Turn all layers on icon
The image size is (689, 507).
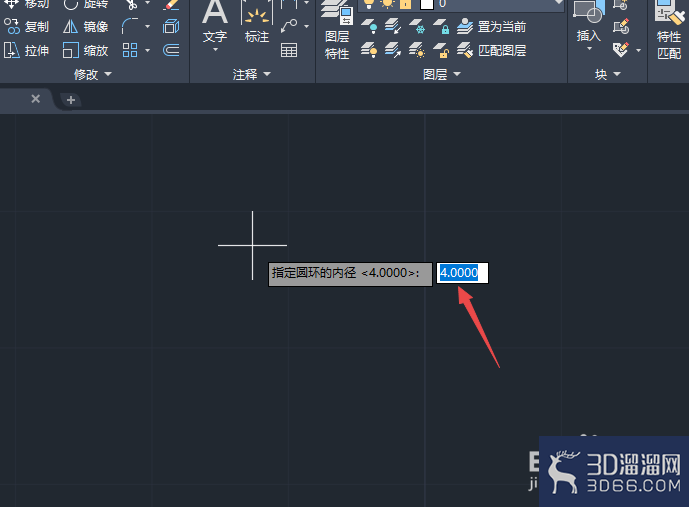point(369,50)
